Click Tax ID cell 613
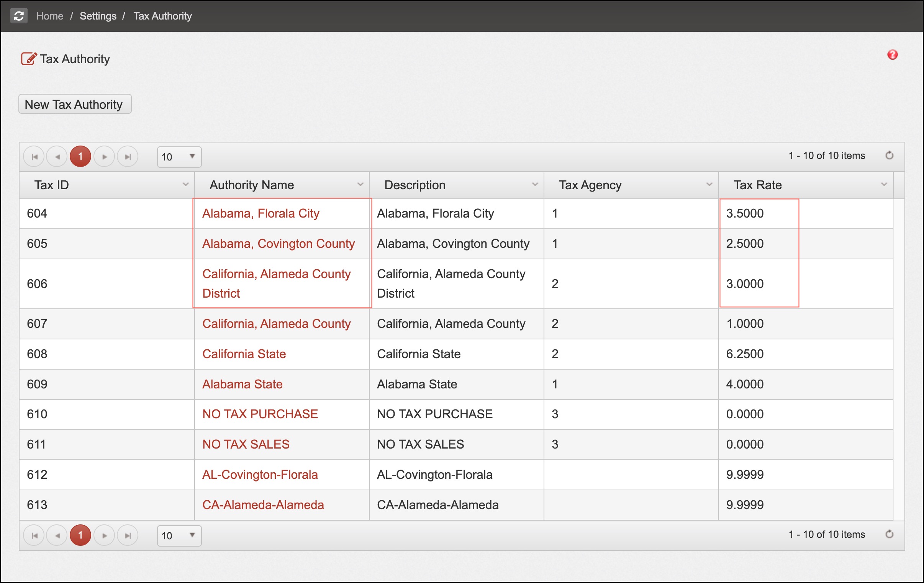Image resolution: width=924 pixels, height=583 pixels. [x=106, y=506]
